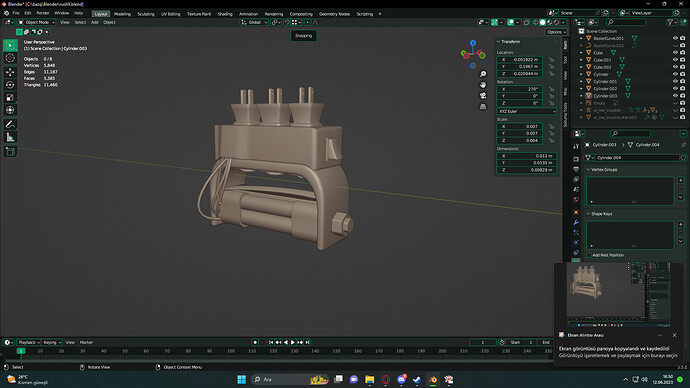The width and height of the screenshot is (690, 388).
Task: Click the Start frame field
Action: click(x=522, y=342)
